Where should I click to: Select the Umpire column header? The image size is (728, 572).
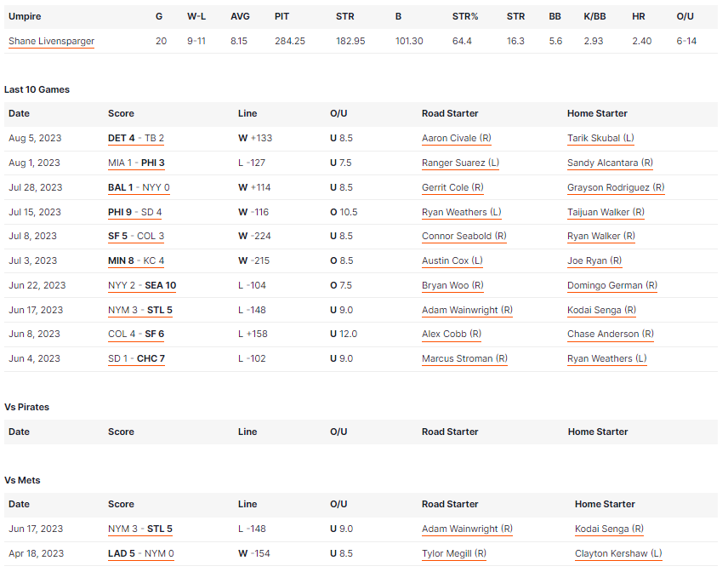[x=25, y=16]
